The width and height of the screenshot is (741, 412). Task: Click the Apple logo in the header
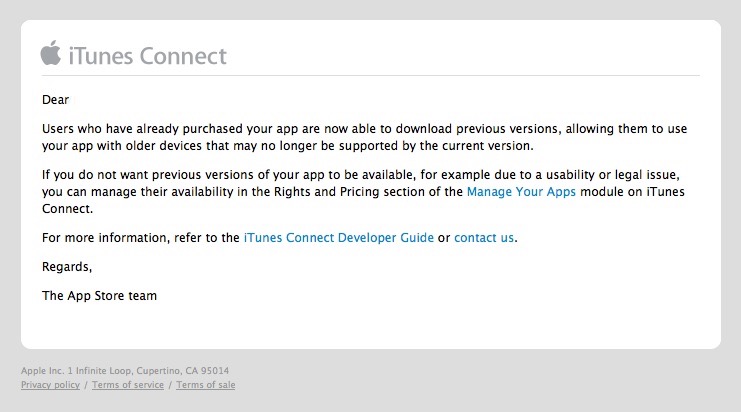point(51,52)
